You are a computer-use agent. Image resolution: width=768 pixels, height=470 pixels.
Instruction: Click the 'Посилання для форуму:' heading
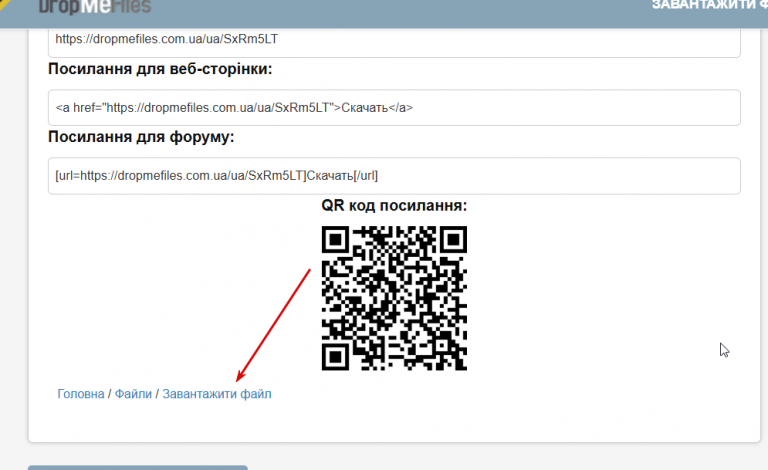(x=141, y=137)
